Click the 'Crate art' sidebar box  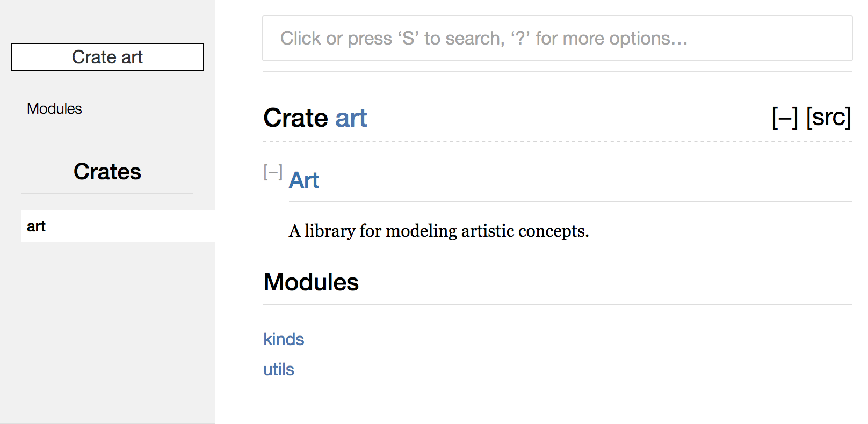click(107, 57)
